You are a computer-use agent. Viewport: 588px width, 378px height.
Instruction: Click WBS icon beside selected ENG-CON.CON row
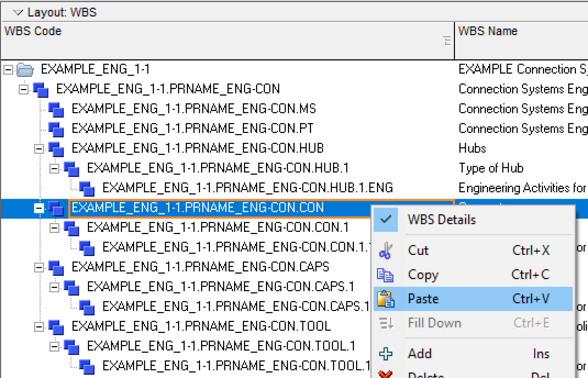(x=56, y=208)
